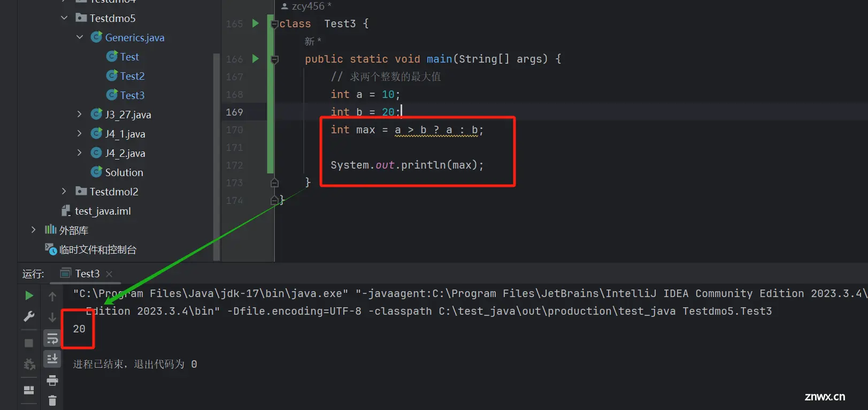This screenshot has width=868, height=410.
Task: Click the zcy456 author annotation
Action: tap(307, 6)
